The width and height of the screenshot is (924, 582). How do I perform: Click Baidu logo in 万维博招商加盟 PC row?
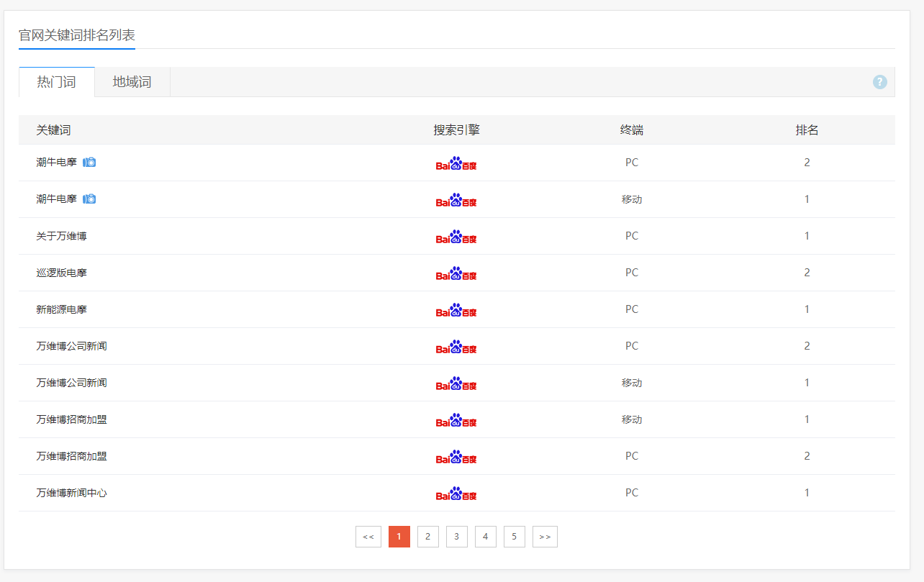[456, 457]
